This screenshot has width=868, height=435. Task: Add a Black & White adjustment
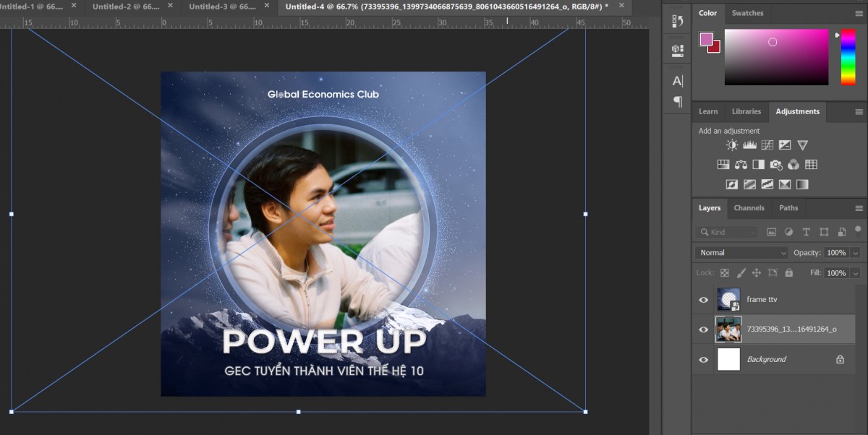(758, 165)
